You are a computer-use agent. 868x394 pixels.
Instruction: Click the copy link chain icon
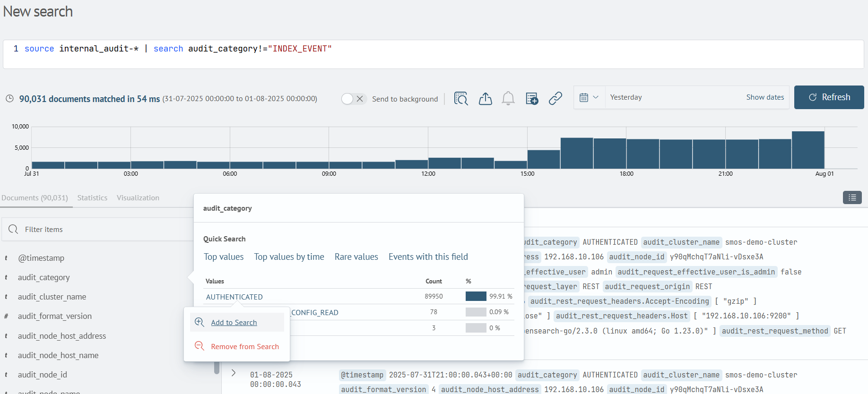[556, 98]
